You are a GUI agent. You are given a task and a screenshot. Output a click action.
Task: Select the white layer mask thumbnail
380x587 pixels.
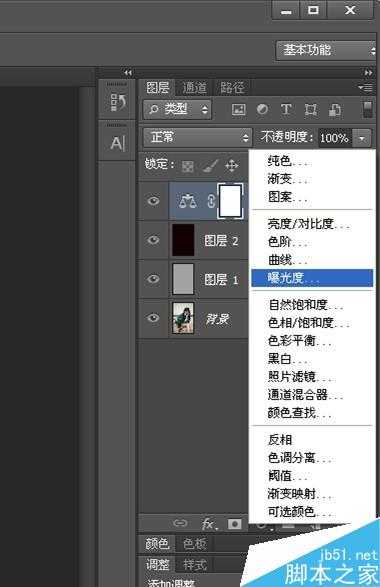pos(230,201)
